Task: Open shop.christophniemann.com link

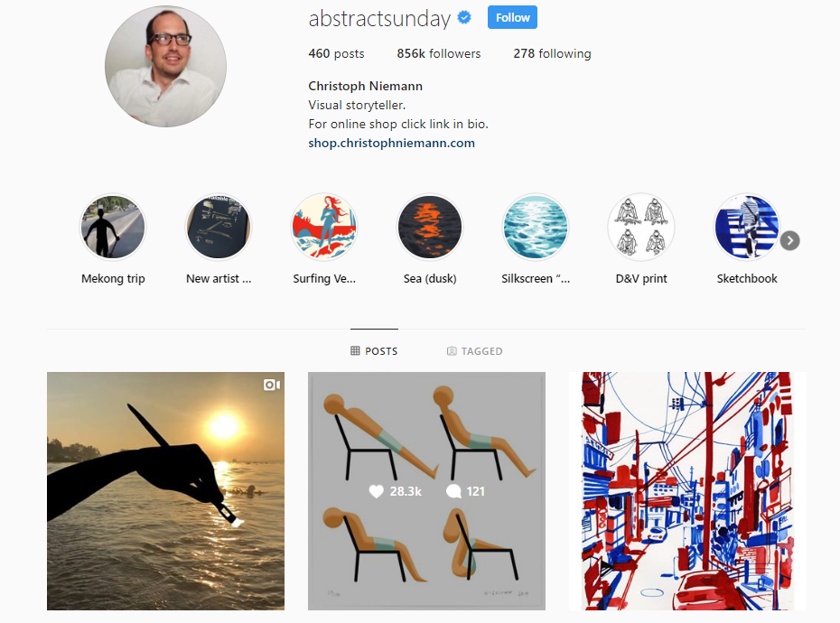Action: click(x=392, y=143)
